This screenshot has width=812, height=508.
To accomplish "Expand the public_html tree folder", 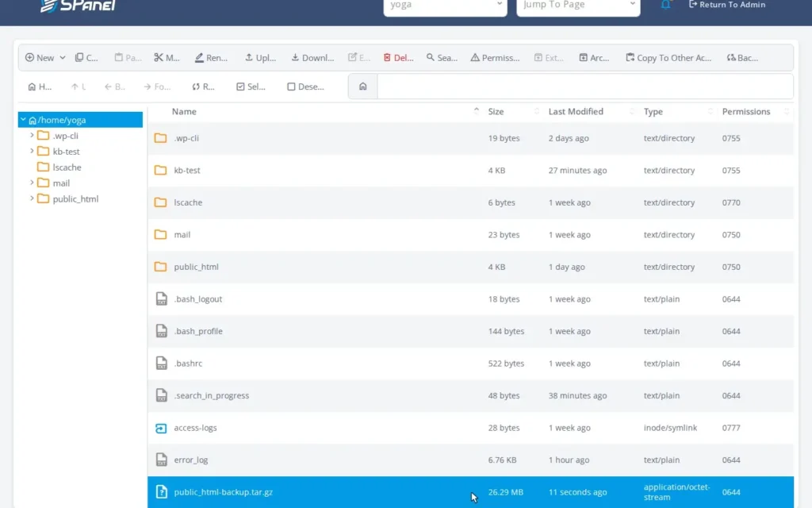I will pos(32,198).
